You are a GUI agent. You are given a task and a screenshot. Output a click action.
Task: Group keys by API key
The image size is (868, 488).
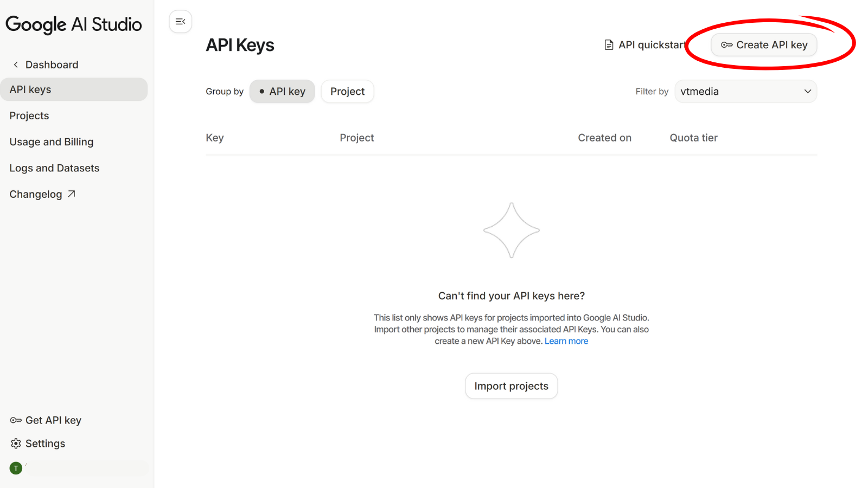282,92
